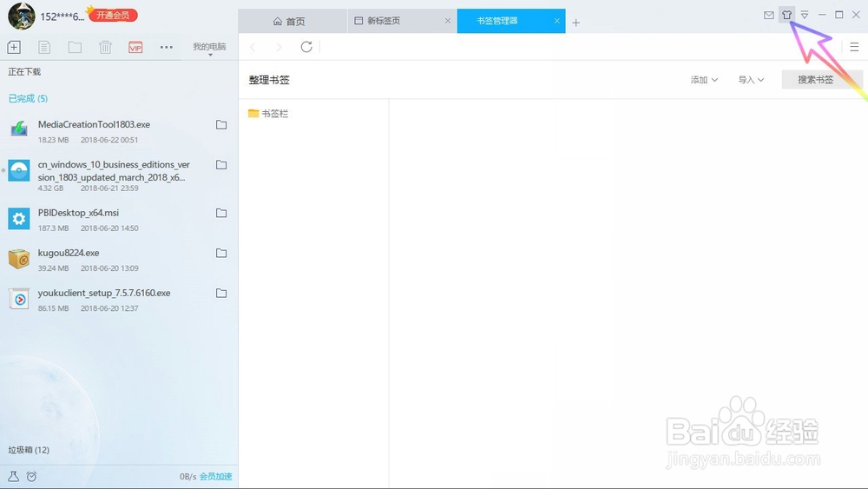Click the 会员加速 link
This screenshot has height=489, width=868.
[x=215, y=476]
